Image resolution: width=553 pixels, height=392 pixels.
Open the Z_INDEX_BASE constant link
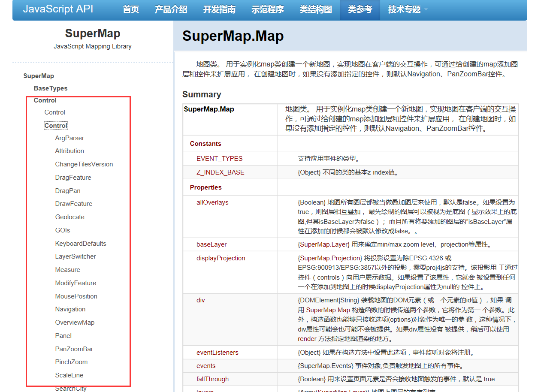[x=221, y=172]
